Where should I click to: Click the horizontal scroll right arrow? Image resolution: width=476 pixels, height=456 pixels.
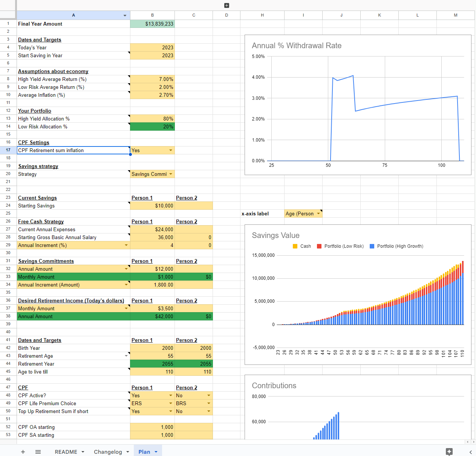(473, 442)
